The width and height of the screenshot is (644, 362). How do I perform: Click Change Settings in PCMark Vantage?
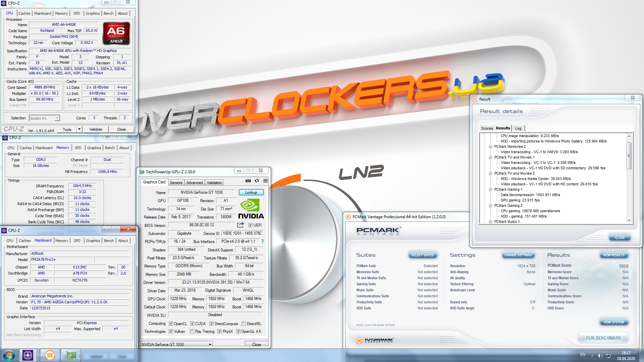coord(518,255)
